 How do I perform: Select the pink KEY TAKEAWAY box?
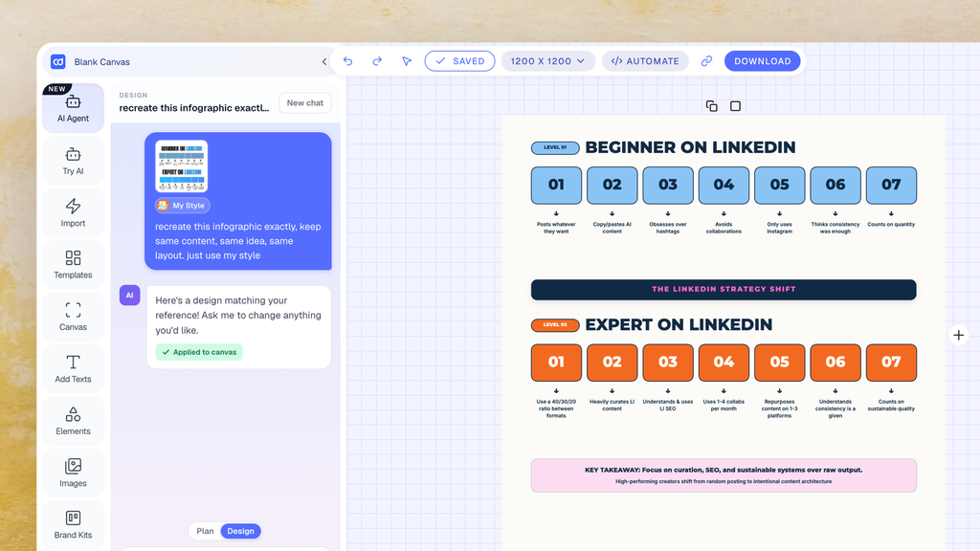click(x=724, y=475)
